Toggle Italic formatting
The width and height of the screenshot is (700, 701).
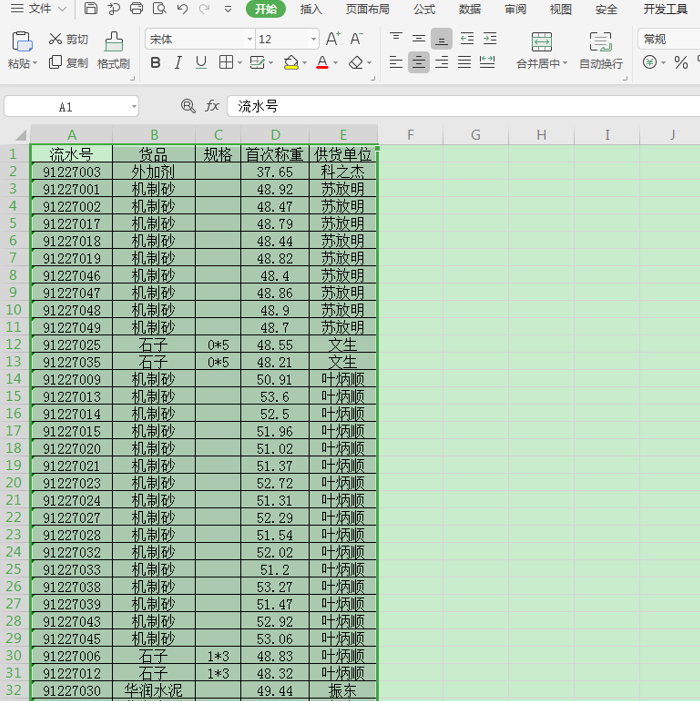tap(178, 63)
